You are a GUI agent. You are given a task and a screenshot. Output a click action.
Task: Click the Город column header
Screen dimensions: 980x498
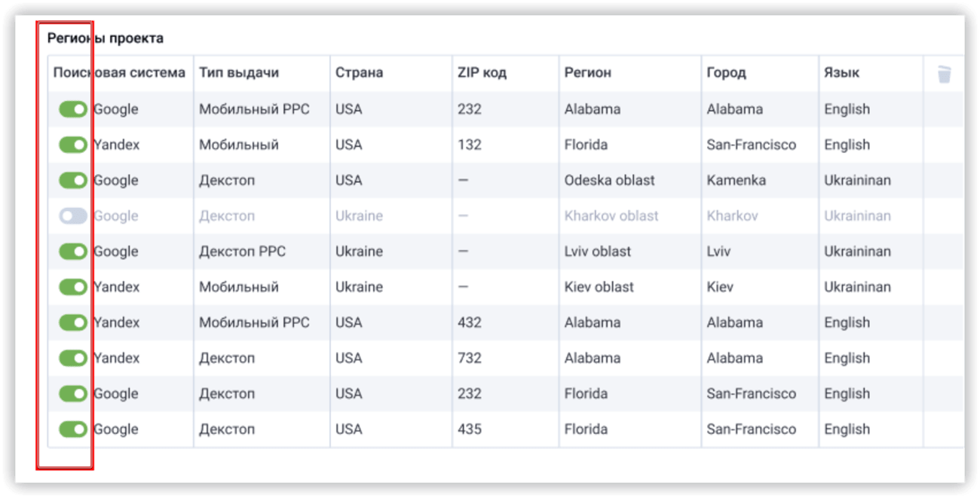pos(726,73)
